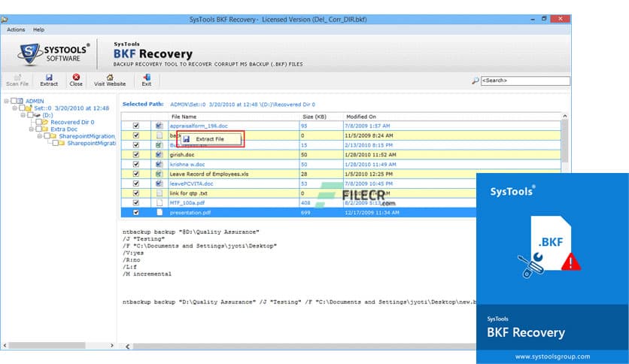This screenshot has width=629, height=364.
Task: Select the girish.doc file name
Action: pyautogui.click(x=182, y=155)
